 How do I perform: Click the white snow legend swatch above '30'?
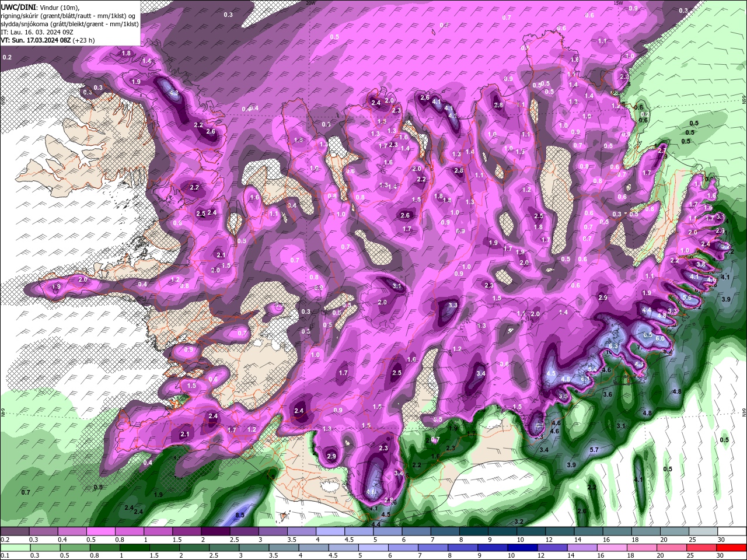coord(732,531)
